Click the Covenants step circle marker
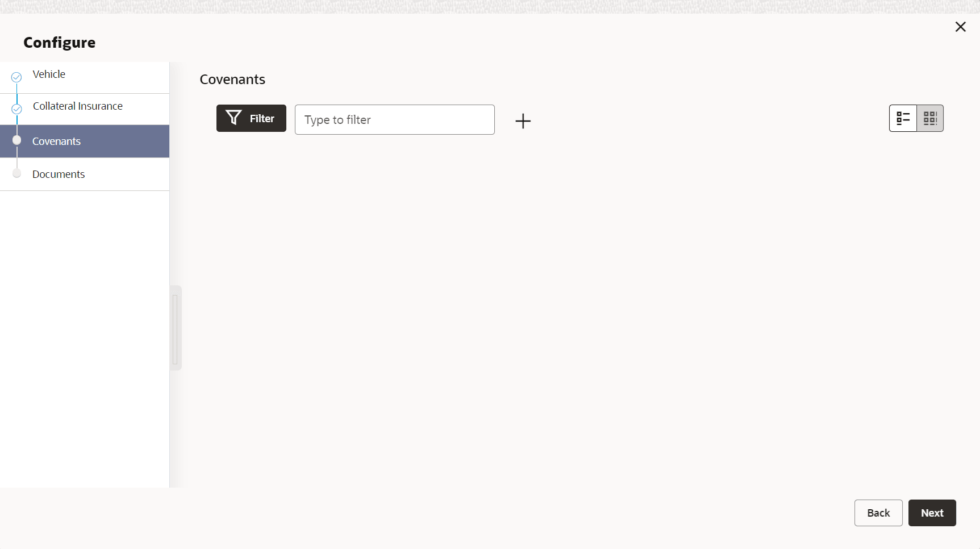980x549 pixels. click(16, 140)
